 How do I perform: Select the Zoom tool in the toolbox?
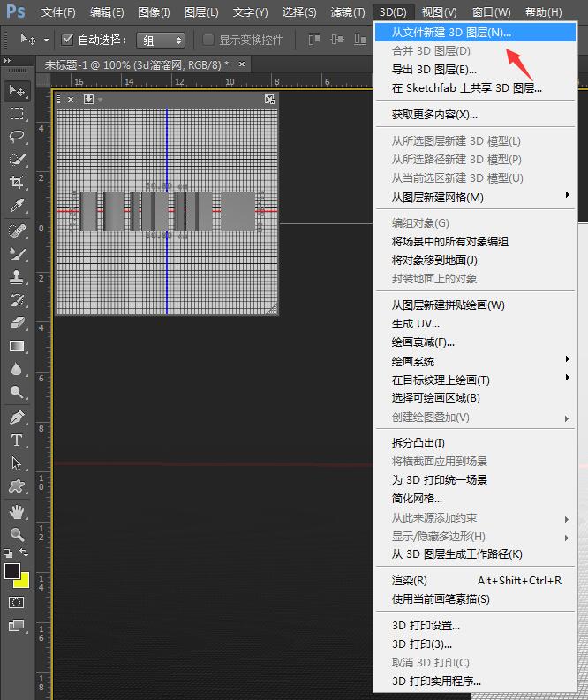(x=17, y=534)
